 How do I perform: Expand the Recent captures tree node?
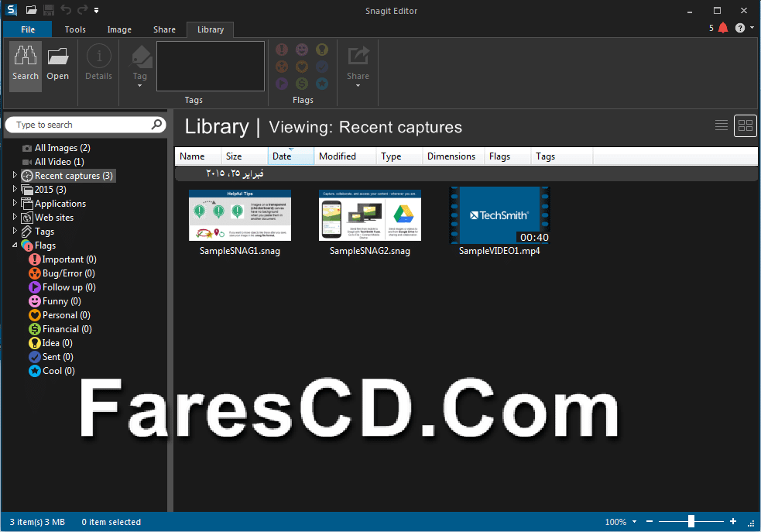point(15,175)
